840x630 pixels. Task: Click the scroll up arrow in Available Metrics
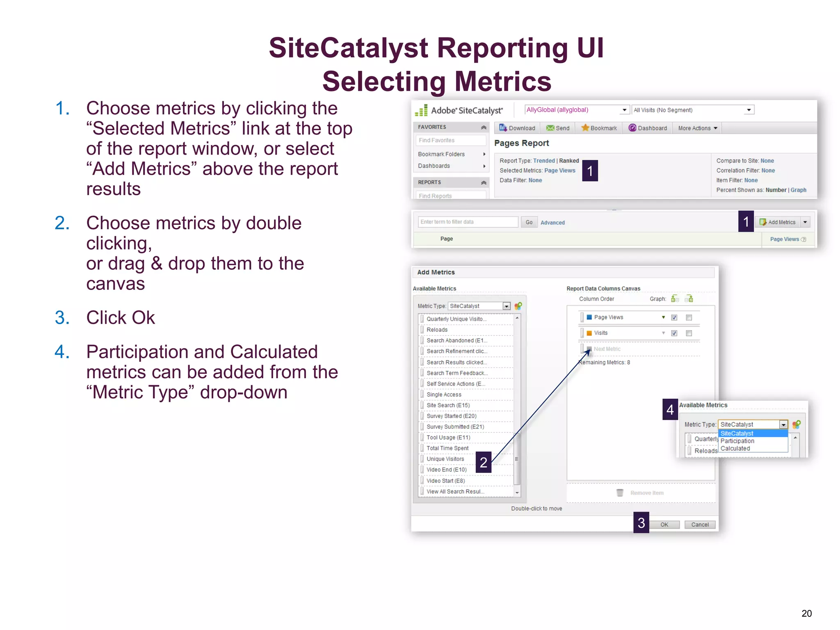pos(517,318)
